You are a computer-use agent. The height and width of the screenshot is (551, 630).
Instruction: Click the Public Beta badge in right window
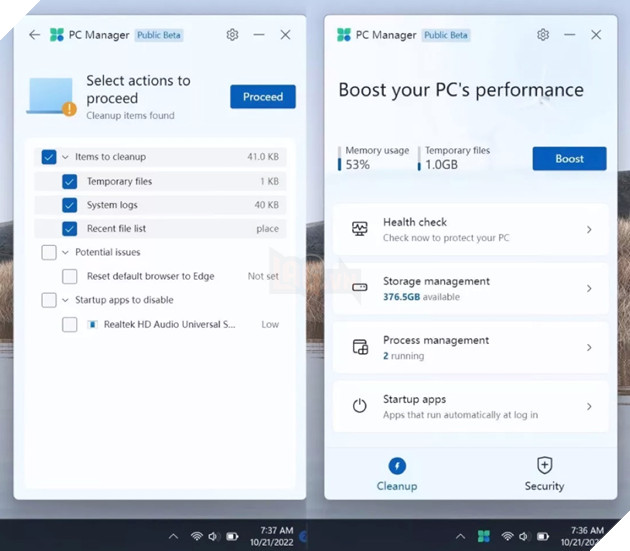pyautogui.click(x=446, y=35)
